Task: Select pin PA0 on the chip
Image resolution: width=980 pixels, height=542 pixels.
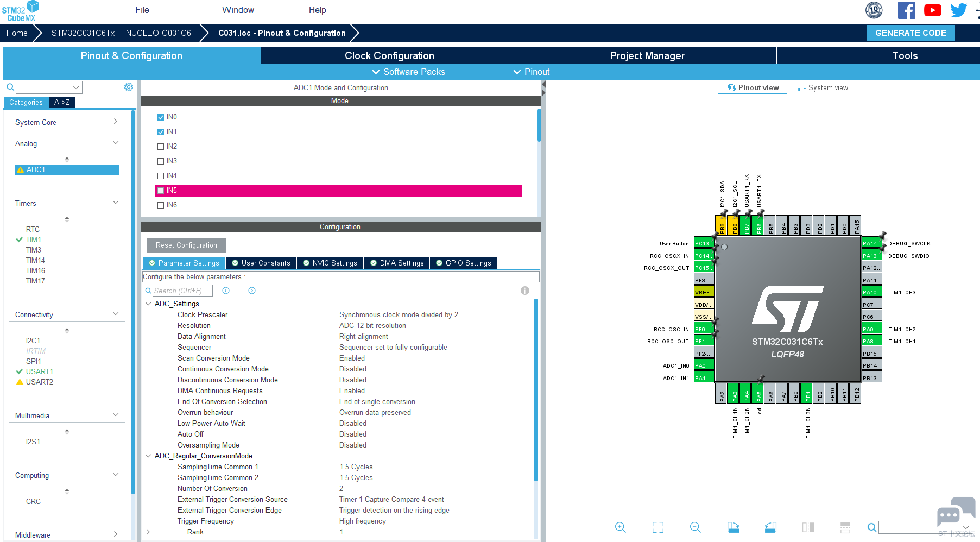Action: 704,365
